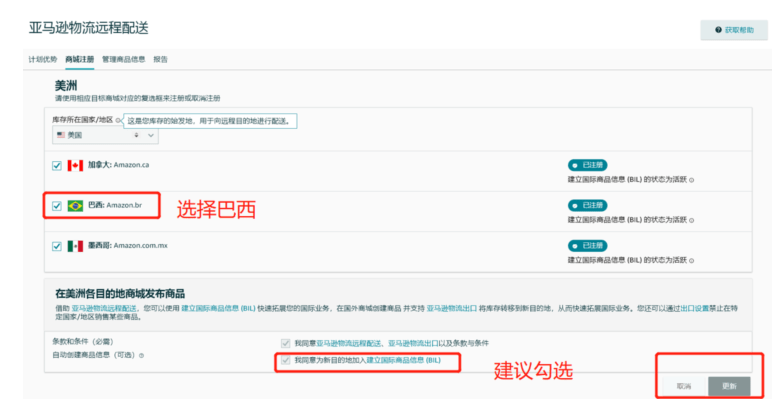Click the page title 亚马逊物流远程配送
Viewport: 776px width, 402px height.
click(x=89, y=28)
